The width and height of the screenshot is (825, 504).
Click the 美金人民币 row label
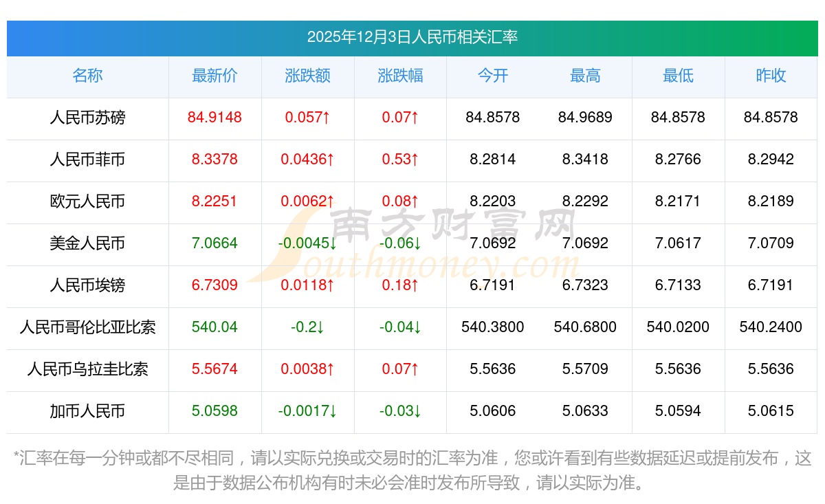click(x=87, y=243)
